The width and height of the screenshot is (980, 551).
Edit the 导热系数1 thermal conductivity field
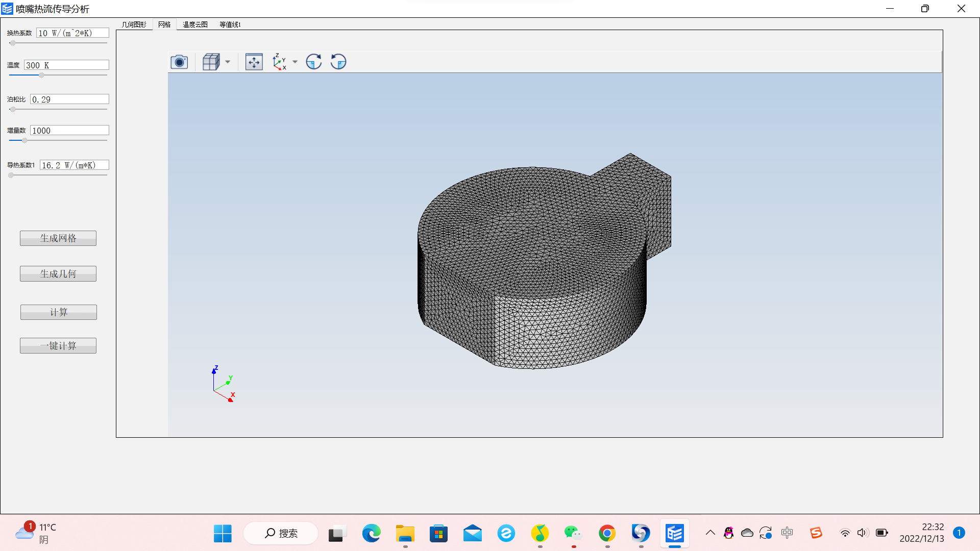pos(72,165)
